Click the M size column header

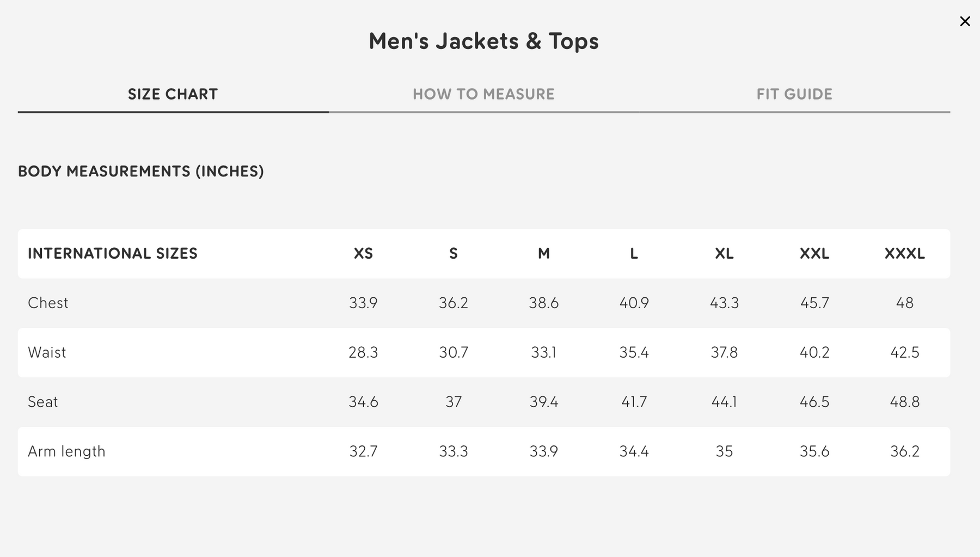pyautogui.click(x=544, y=254)
